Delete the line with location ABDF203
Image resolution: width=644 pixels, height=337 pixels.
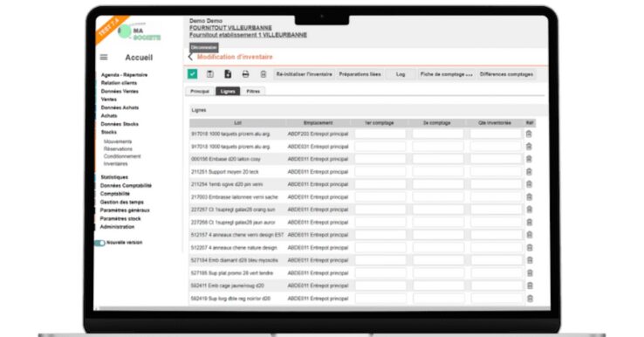coord(529,134)
